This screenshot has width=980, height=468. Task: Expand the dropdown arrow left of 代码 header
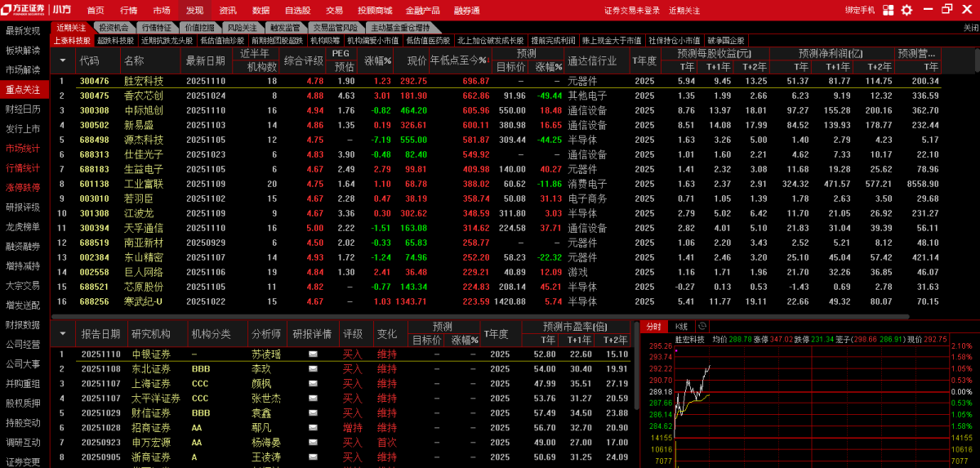point(62,60)
